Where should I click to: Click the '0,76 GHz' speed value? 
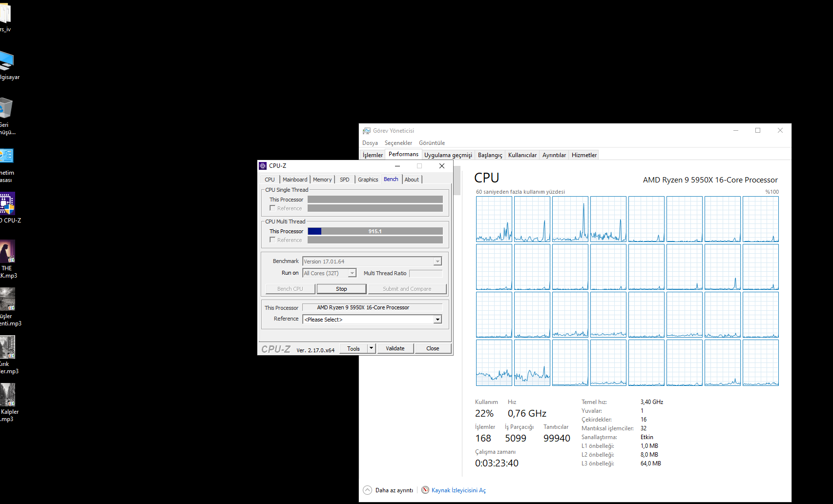coord(527,414)
